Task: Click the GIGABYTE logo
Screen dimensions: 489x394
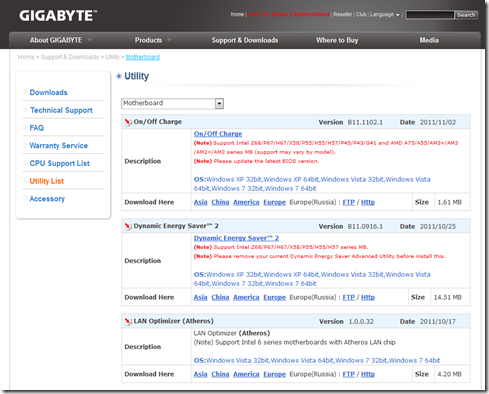Action: (x=58, y=16)
